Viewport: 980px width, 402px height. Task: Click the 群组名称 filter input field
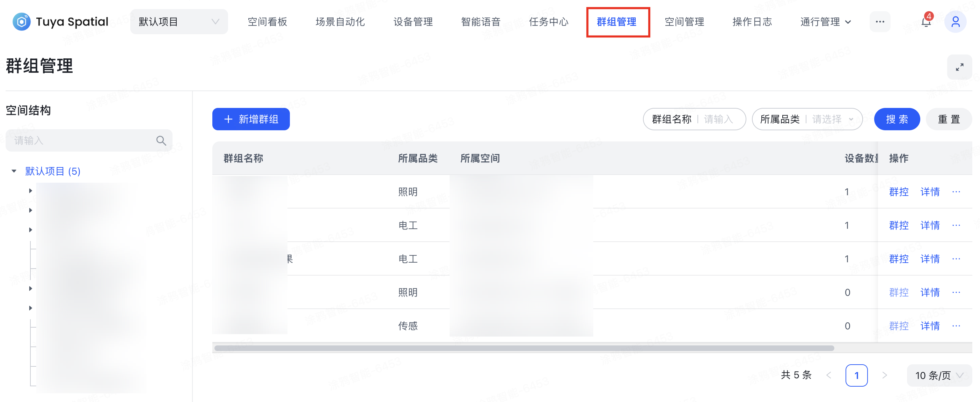tap(719, 119)
